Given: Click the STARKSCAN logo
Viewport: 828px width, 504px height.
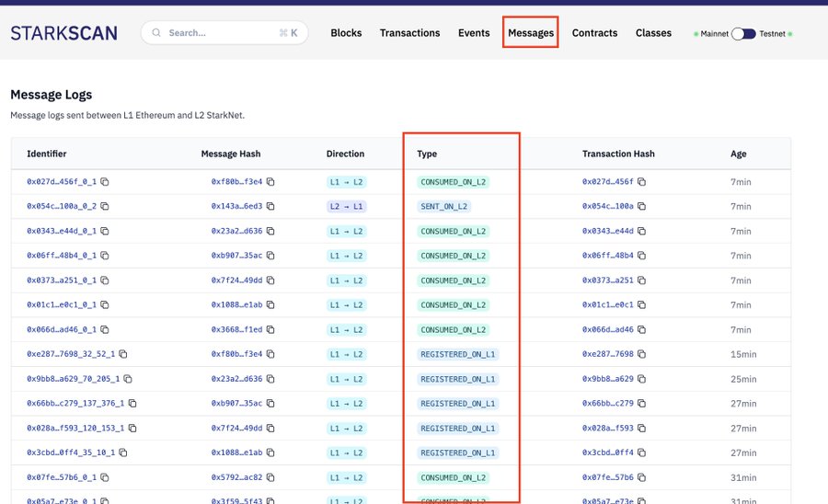Looking at the screenshot, I should [63, 33].
